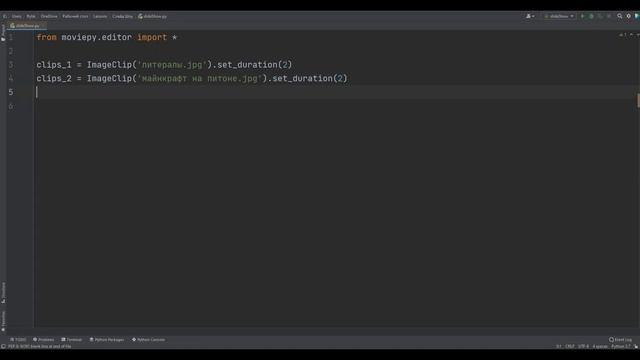Click the PEP 8 warning message in status bar
Screen dimensions: 640x360
pyautogui.click(x=40, y=347)
